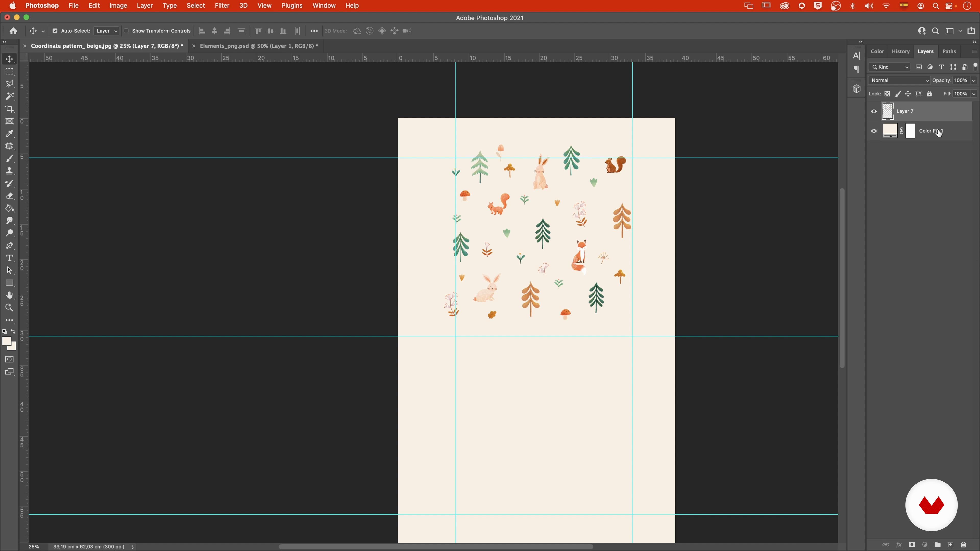This screenshot has height=551, width=980.
Task: Select the Path Selection tool
Action: click(x=9, y=271)
